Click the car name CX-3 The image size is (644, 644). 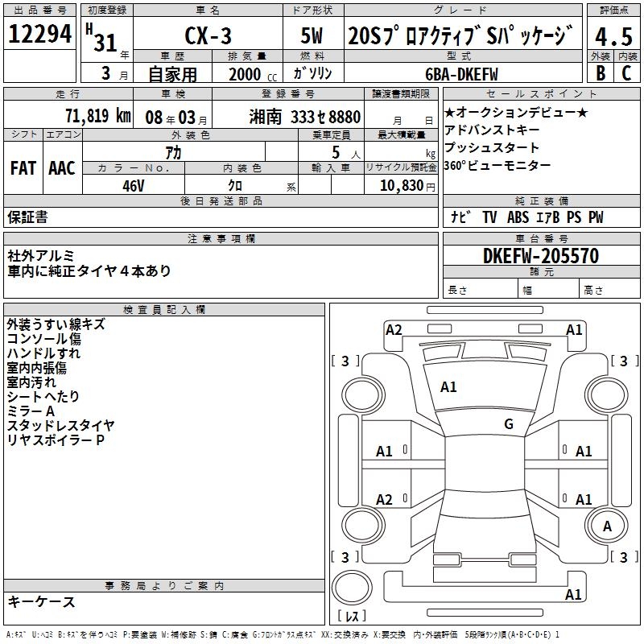pyautogui.click(x=208, y=35)
